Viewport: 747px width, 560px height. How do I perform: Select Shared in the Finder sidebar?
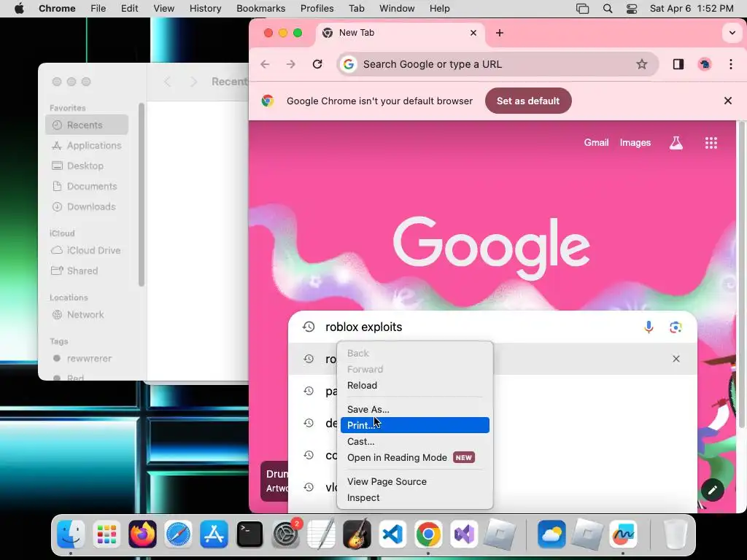point(87,271)
